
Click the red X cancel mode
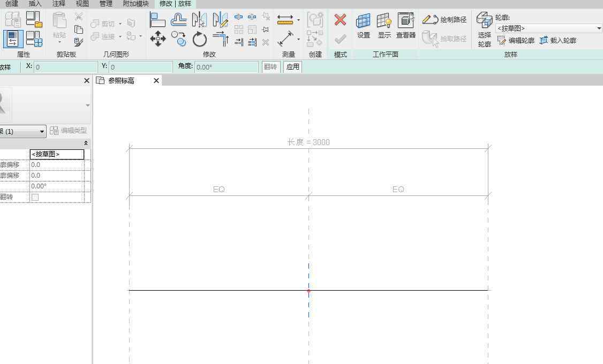341,19
